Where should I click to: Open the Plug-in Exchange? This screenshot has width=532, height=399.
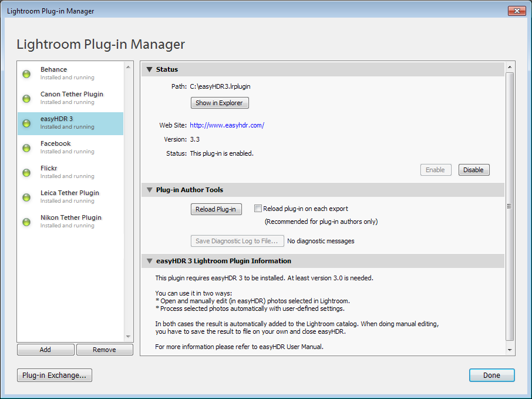click(x=54, y=375)
